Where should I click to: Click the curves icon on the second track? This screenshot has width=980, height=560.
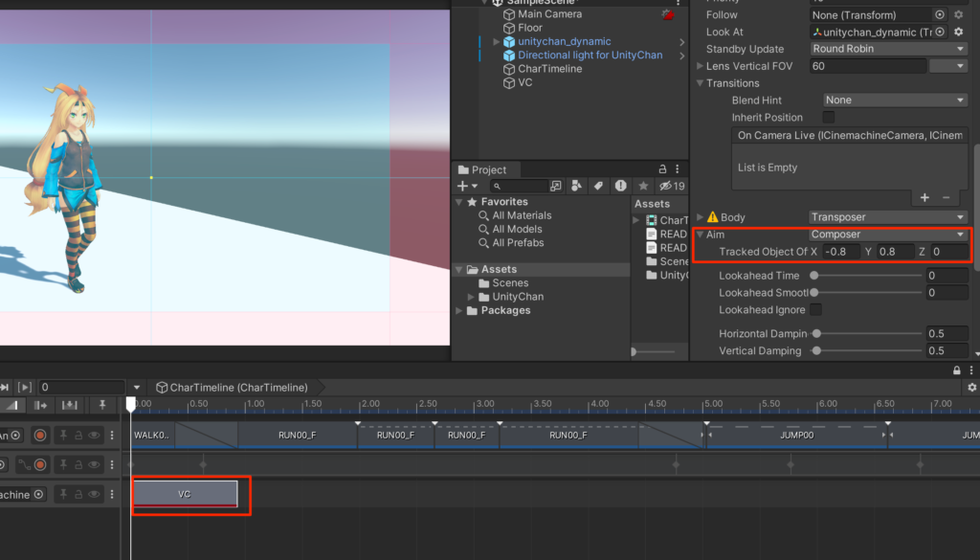[24, 464]
